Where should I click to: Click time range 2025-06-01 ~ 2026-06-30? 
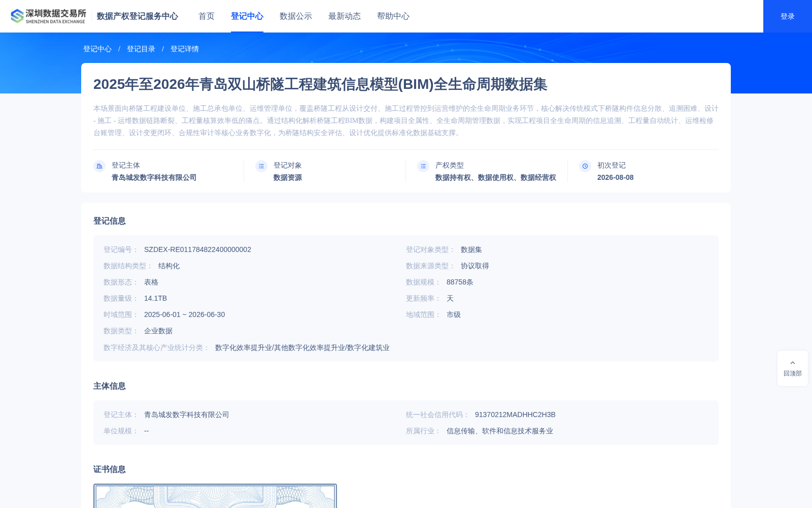(184, 314)
